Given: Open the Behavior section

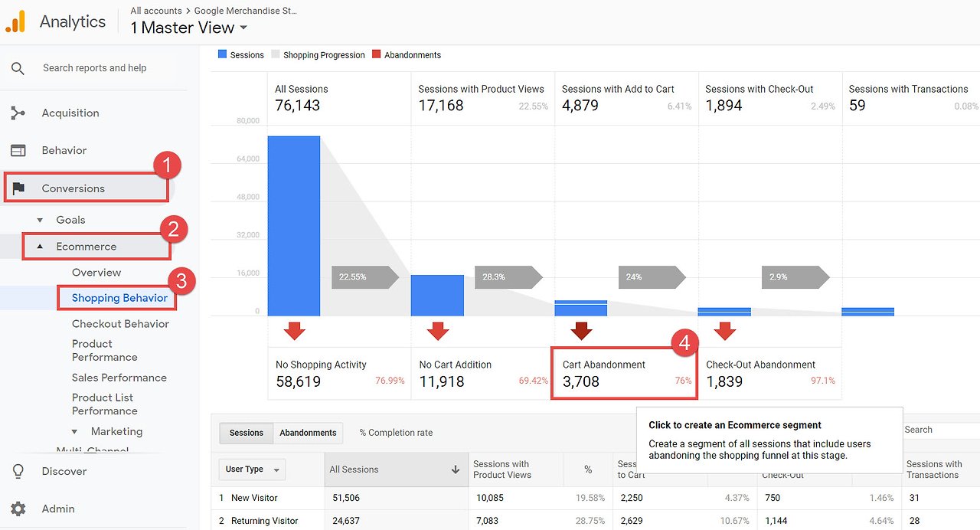Looking at the screenshot, I should click(x=64, y=151).
